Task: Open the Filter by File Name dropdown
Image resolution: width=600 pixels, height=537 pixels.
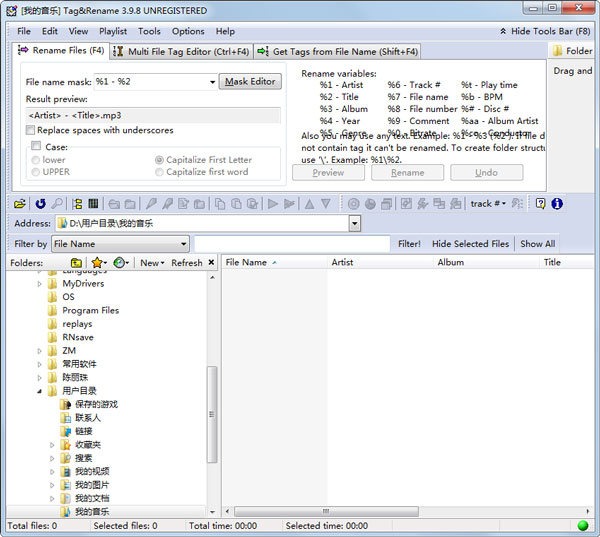Action: point(120,244)
